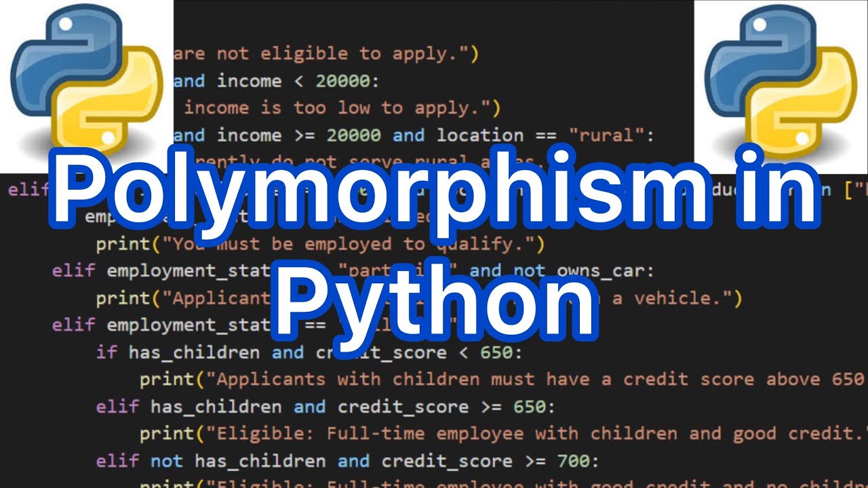Click the code 'and income < 20000:'
Viewport: 868px width, 488px height.
click(x=277, y=81)
